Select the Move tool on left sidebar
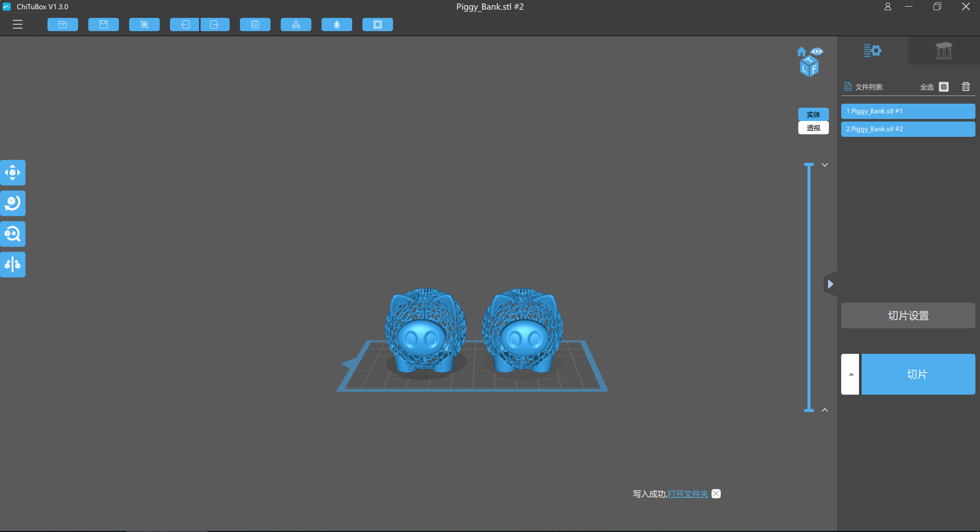The width and height of the screenshot is (980, 532). 13,173
